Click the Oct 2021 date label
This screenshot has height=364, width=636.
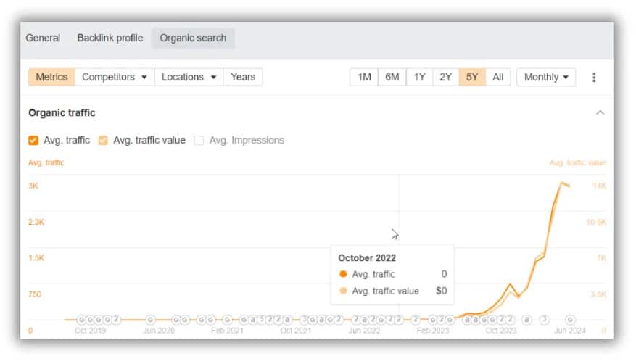point(296,331)
